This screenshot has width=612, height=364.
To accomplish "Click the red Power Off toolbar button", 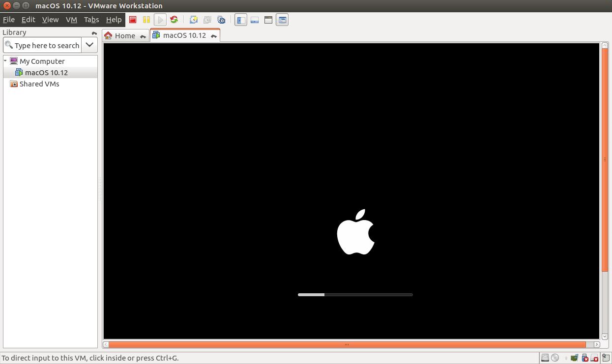I will point(133,20).
